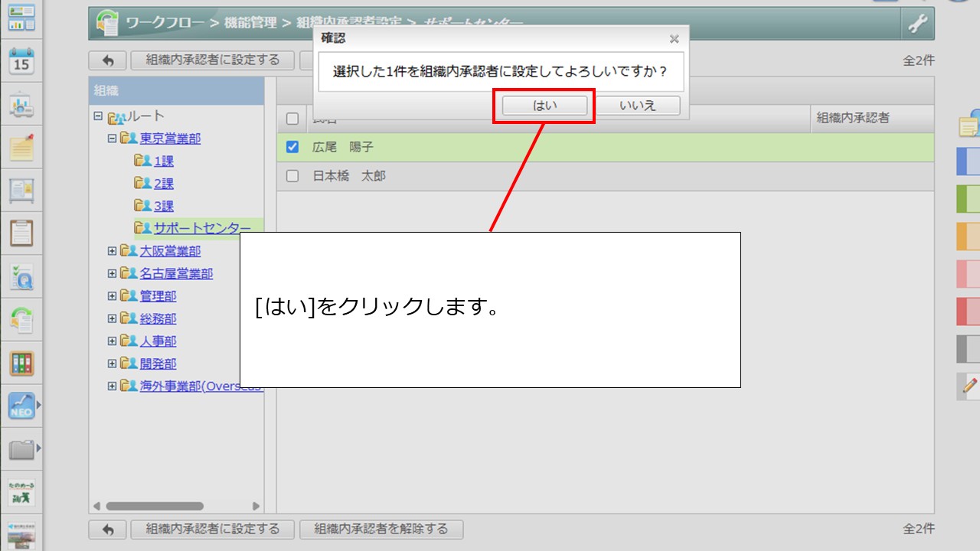This screenshot has width=980, height=551.
Task: Click the tree scrollbar right arrow
Action: click(x=256, y=506)
